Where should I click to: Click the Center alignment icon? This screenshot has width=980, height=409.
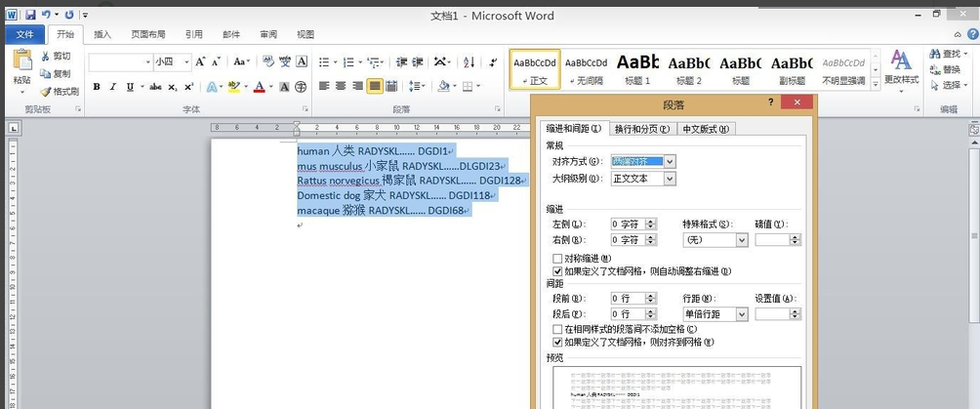coord(341,86)
